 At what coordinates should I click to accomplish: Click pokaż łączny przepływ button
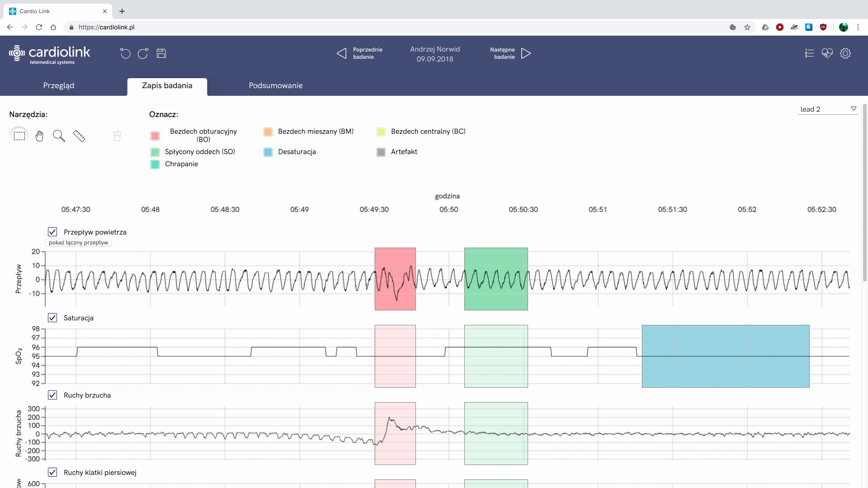[79, 243]
